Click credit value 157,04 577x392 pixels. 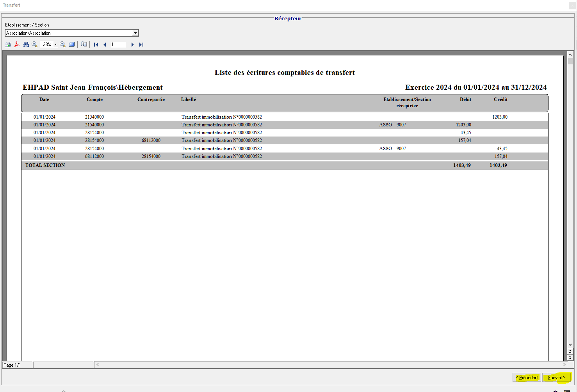coord(501,156)
